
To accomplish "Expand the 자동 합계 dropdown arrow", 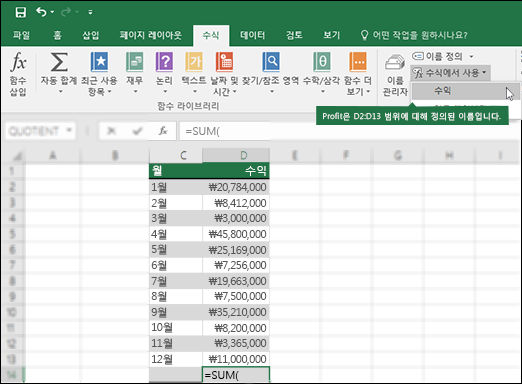I will coord(60,91).
